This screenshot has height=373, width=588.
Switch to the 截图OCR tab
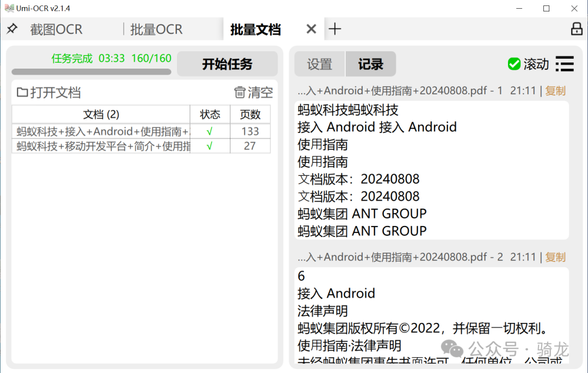(x=56, y=29)
